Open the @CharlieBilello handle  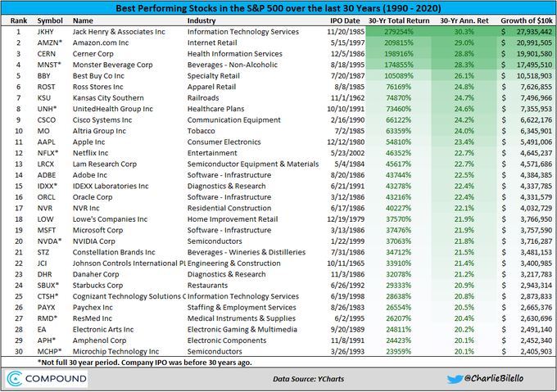pos(494,378)
